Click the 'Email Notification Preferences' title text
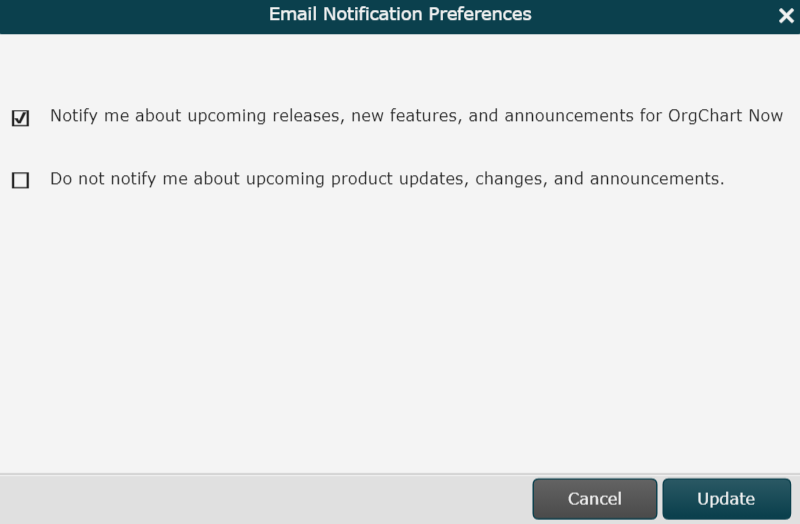The height and width of the screenshot is (524, 800). point(400,15)
